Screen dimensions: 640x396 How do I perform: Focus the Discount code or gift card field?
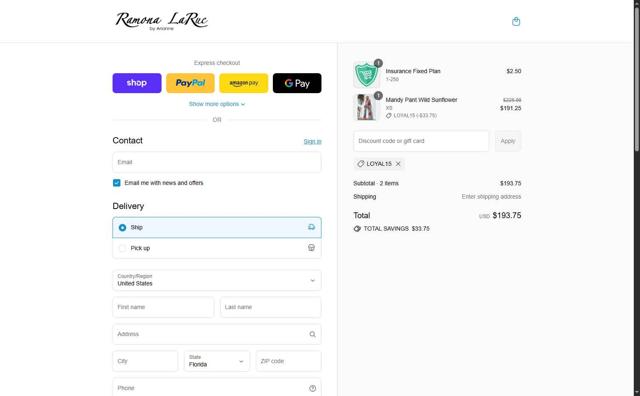[421, 141]
